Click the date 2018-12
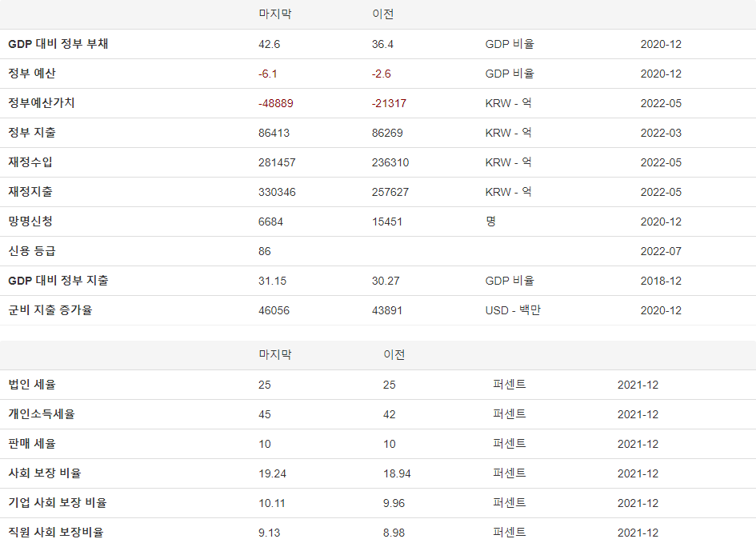This screenshot has height=547, width=756. 661,281
